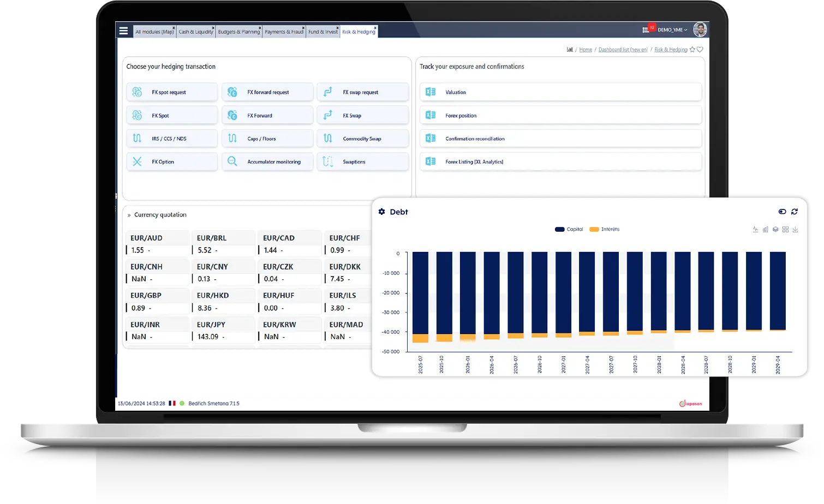Viewport: 824px width, 504px height.
Task: Refresh the Debt chart
Action: point(794,212)
